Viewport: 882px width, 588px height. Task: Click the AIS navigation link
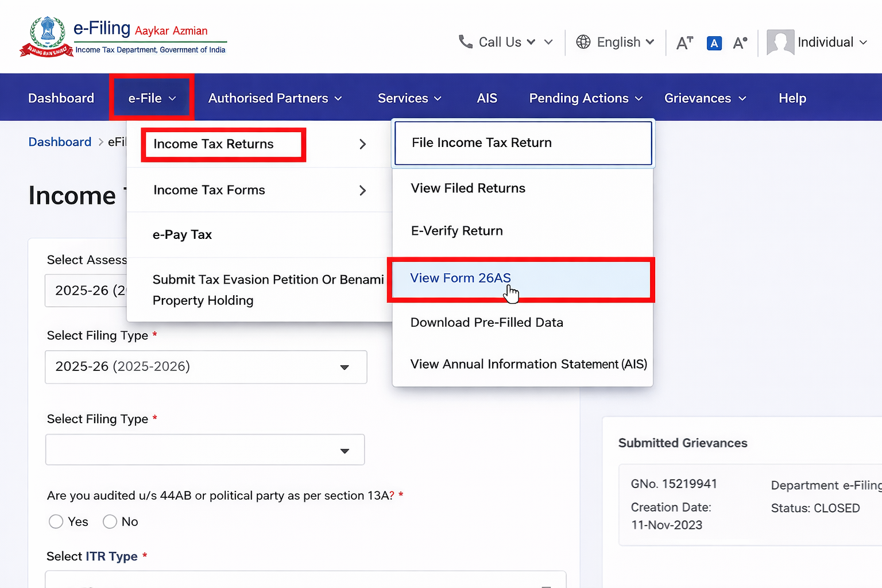[x=486, y=98]
